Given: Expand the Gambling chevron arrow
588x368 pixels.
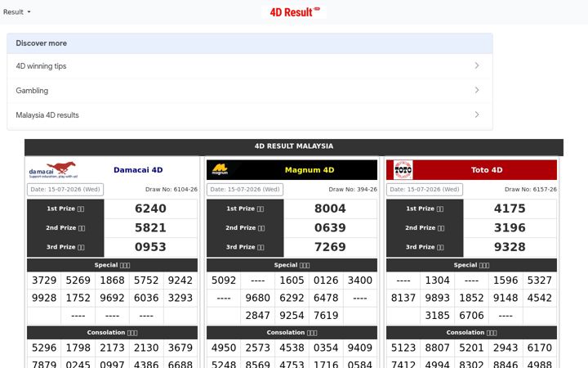Looking at the screenshot, I should pyautogui.click(x=477, y=90).
